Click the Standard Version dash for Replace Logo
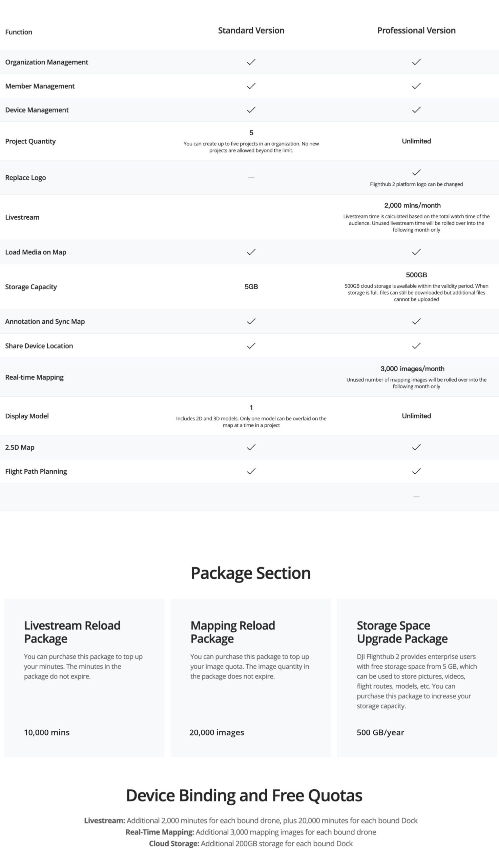Image resolution: width=499 pixels, height=868 pixels. [x=251, y=178]
